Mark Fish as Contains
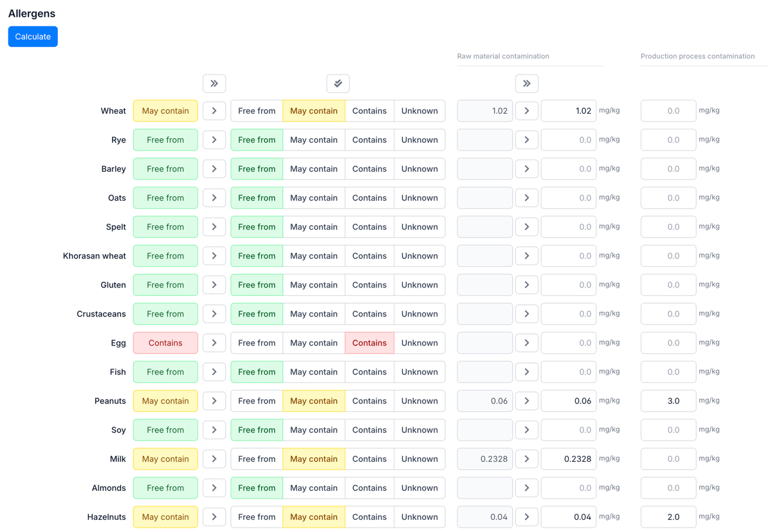Screen dimensions: 772x532 pos(369,372)
